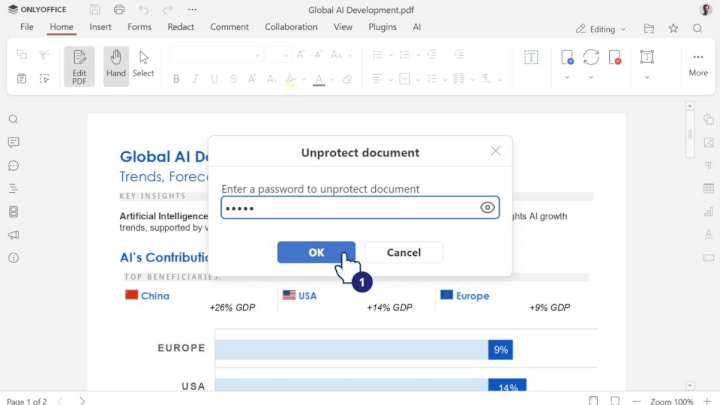Click the Numbering list icon
This screenshot has height=405, width=720.
405,55
